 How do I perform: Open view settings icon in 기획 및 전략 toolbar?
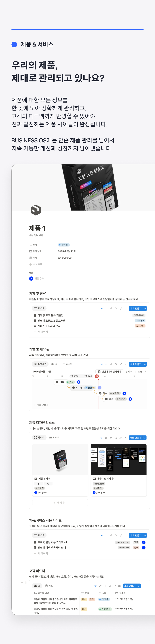(x=125, y=309)
